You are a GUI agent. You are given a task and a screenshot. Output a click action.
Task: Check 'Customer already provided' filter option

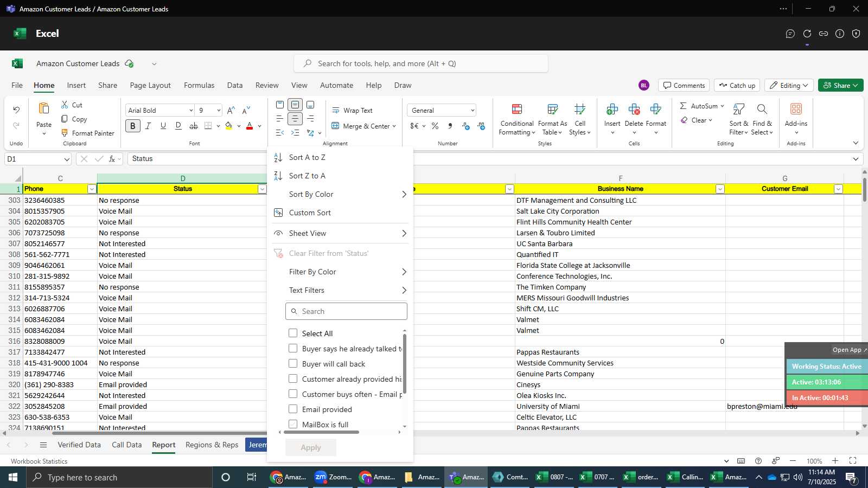[x=293, y=378]
